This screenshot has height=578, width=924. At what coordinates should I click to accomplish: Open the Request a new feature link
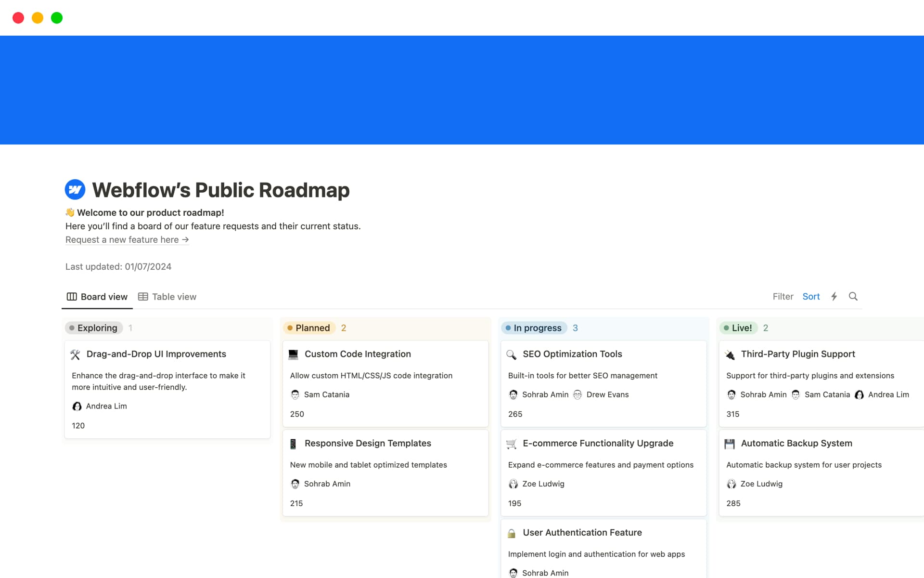click(x=127, y=239)
